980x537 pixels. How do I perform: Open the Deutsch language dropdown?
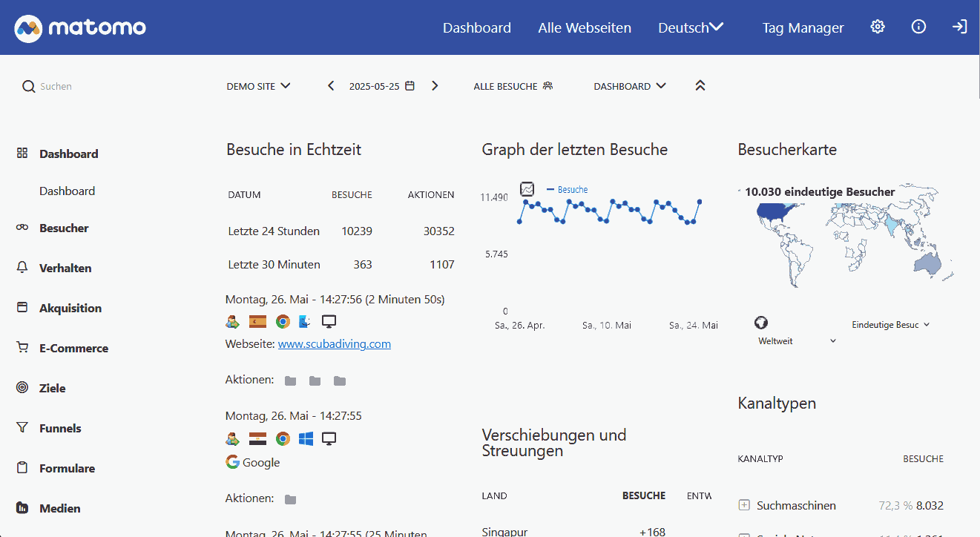coord(691,27)
